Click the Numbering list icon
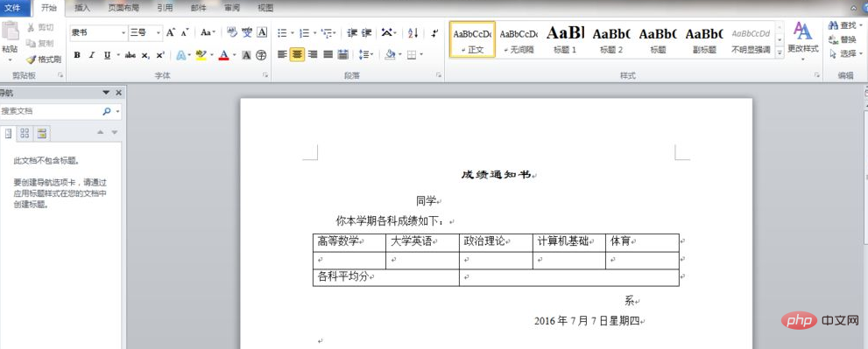Viewport: 868px width, 349px height. [304, 33]
